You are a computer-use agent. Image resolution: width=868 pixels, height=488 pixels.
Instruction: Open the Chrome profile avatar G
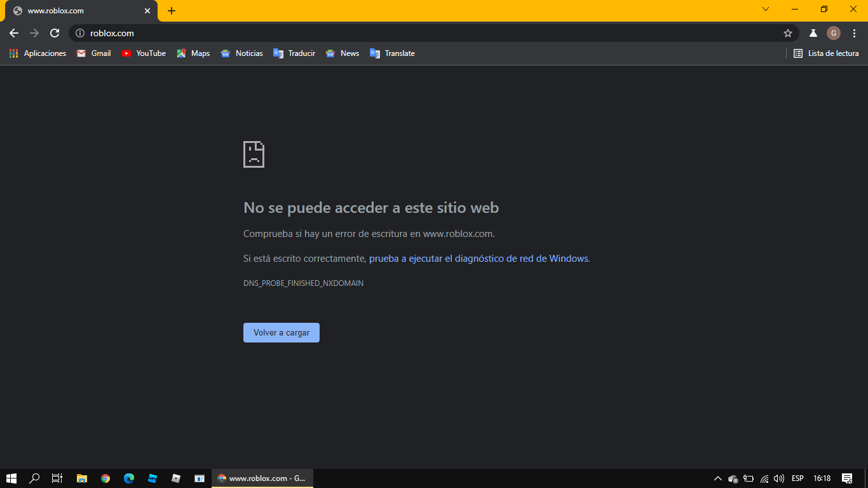tap(834, 33)
